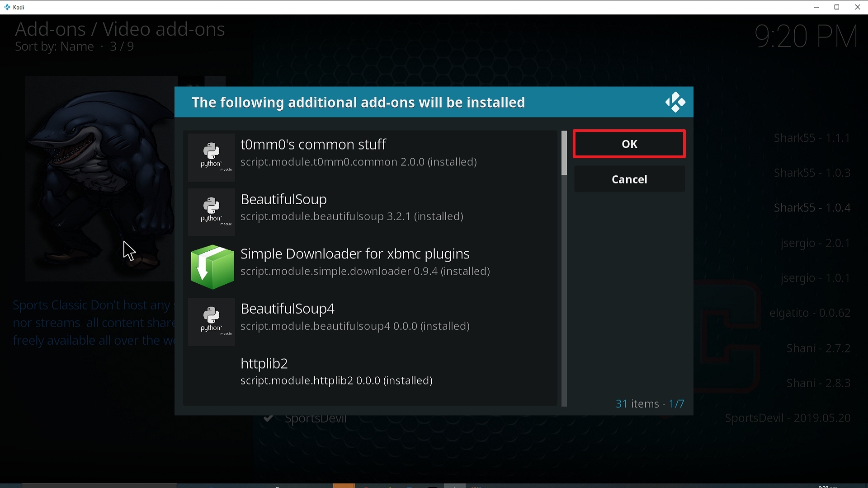868x488 pixels.
Task: Select the "Shark55 - 1.1.1" version row
Action: pos(812,138)
